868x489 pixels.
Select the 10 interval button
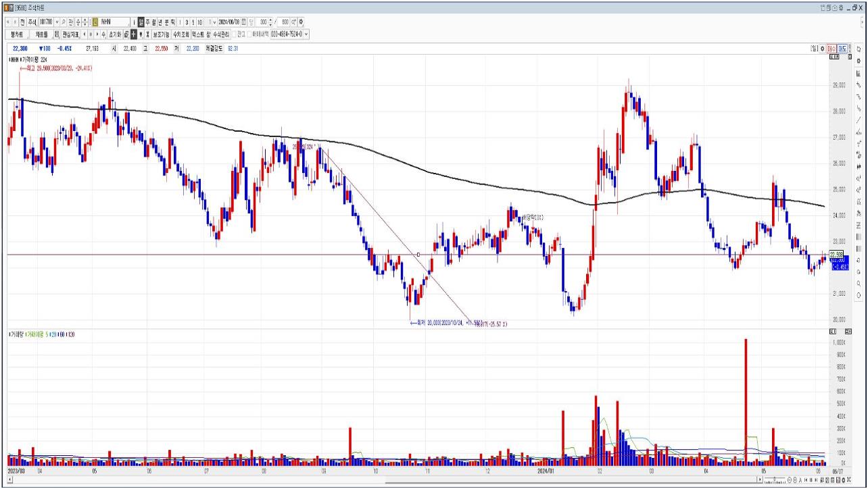tap(199, 22)
